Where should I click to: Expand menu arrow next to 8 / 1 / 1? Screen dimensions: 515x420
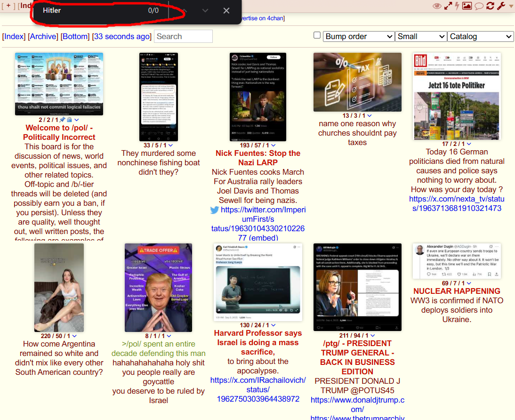click(x=169, y=336)
